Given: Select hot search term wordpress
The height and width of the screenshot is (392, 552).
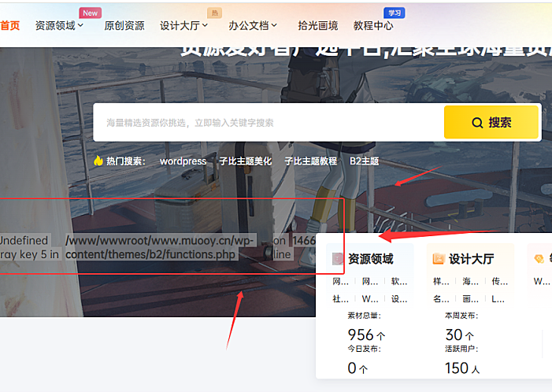Looking at the screenshot, I should point(183,161).
